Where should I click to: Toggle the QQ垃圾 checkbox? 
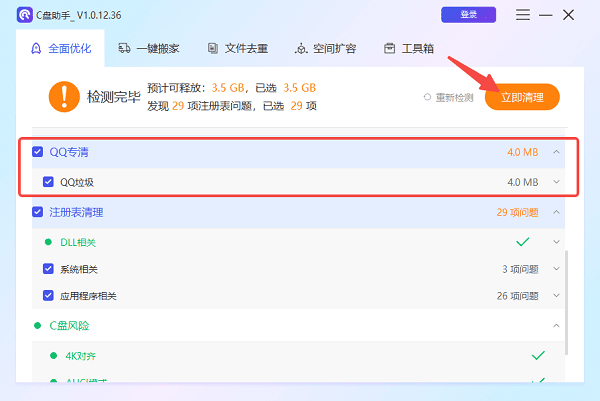tap(48, 182)
